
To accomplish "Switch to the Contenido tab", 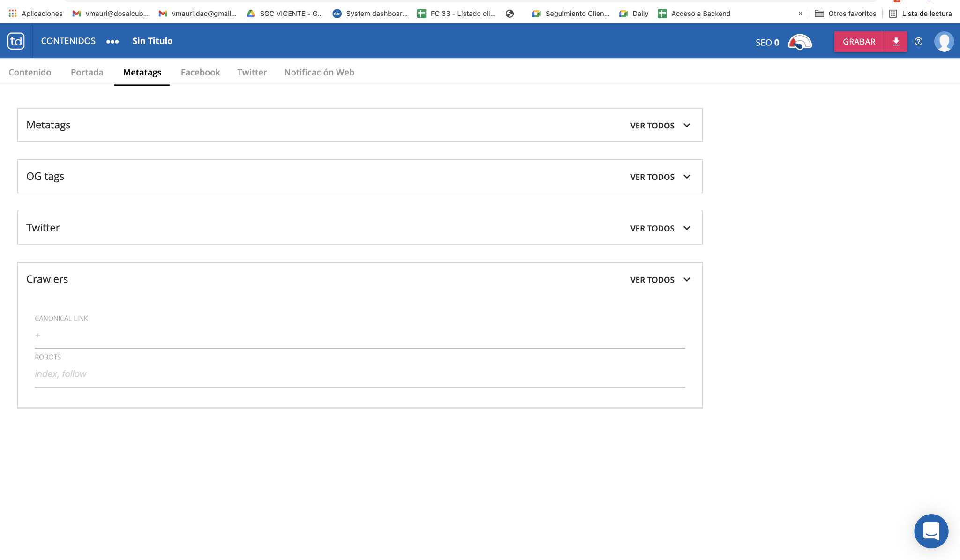I will pos(30,73).
